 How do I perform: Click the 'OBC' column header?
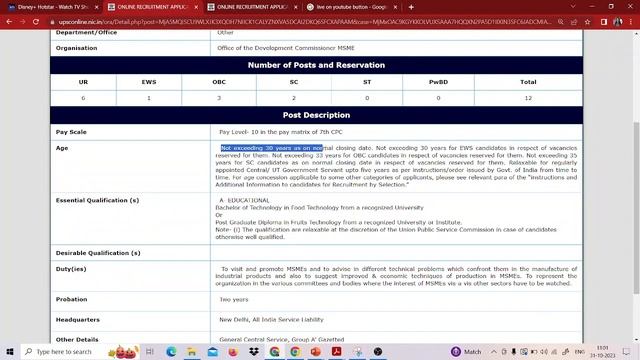pos(219,82)
